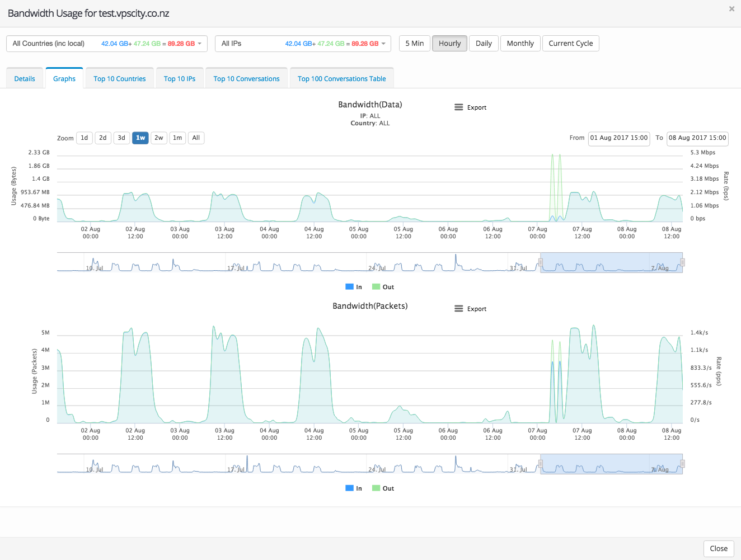Toggle the In series in Packets legend
The height and width of the screenshot is (560, 741).
(354, 488)
